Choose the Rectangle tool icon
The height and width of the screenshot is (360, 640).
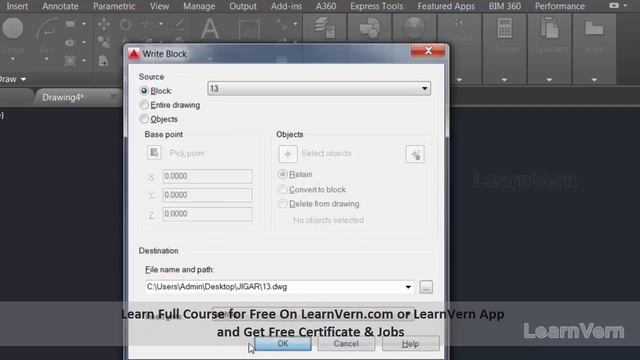pyautogui.click(x=70, y=24)
